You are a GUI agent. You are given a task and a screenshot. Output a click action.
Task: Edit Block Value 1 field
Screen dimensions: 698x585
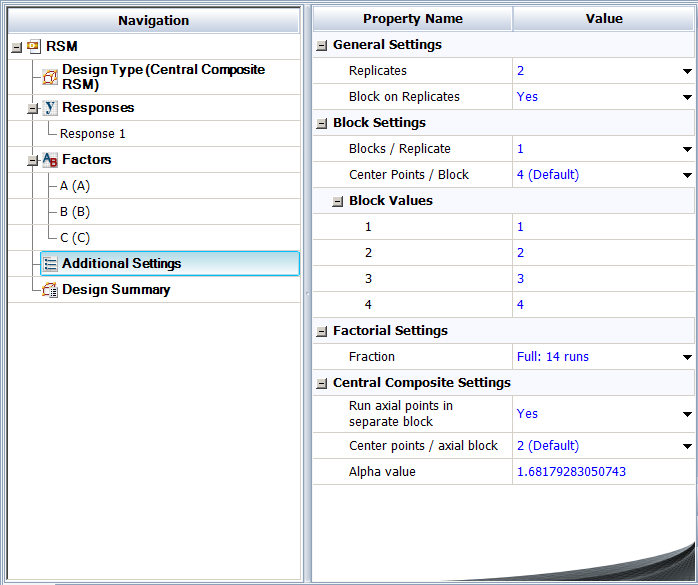pos(603,227)
